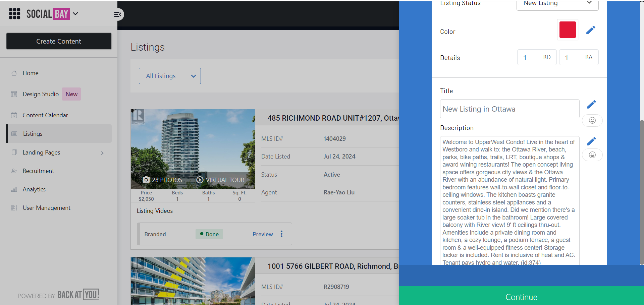The image size is (644, 305).
Task: Insert emoji into the title
Action: [x=592, y=120]
